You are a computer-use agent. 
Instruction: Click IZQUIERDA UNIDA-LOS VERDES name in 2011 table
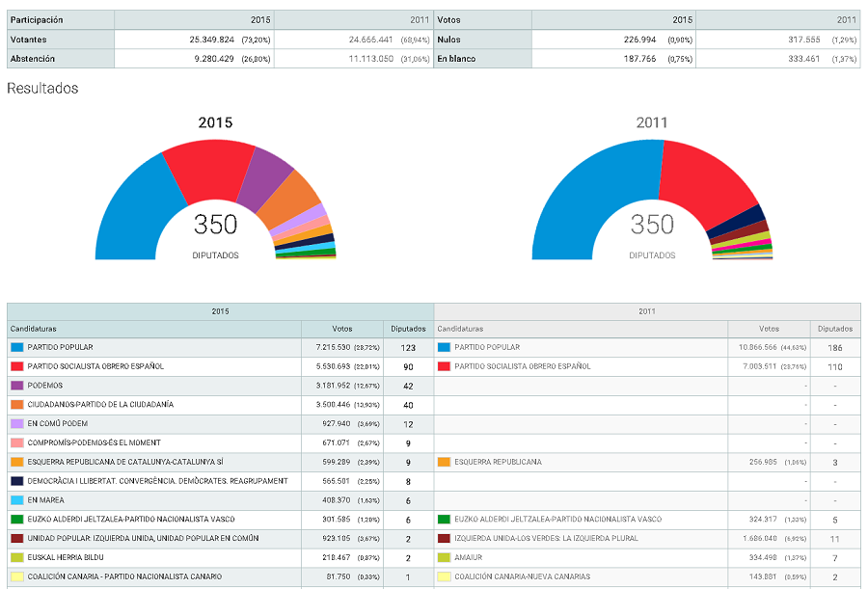point(547,539)
